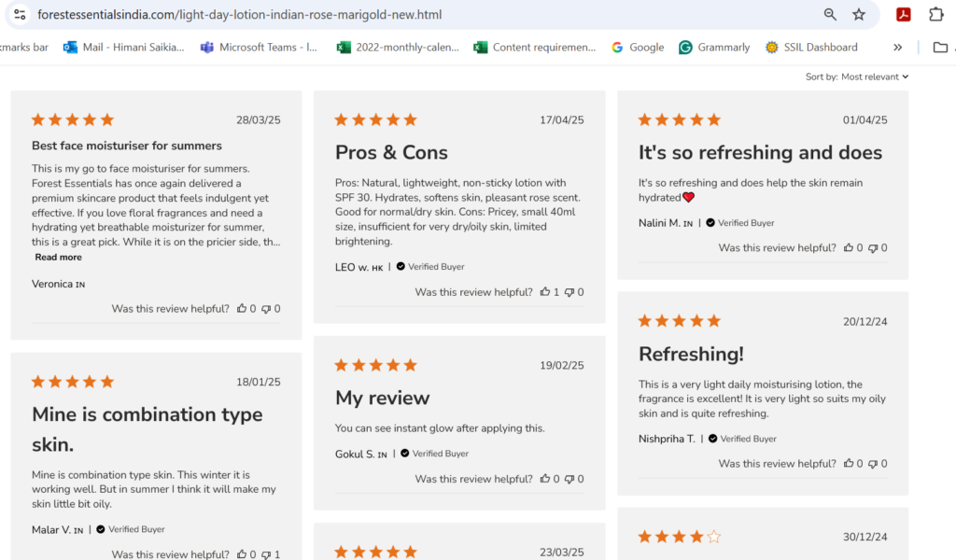Click the site information icon in address bar
Image resolution: width=956 pixels, height=560 pixels.
[20, 14]
